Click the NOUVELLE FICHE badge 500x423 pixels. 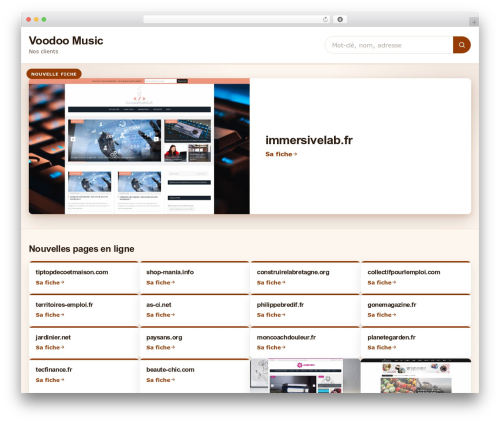(54, 74)
